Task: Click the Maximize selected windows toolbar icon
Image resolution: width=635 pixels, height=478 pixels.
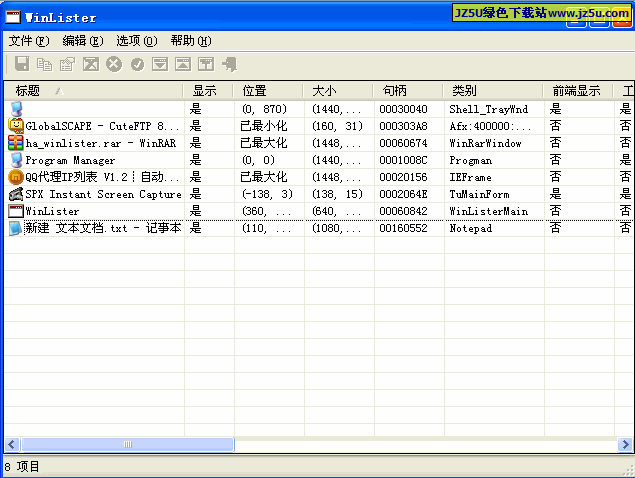Action: tap(183, 64)
